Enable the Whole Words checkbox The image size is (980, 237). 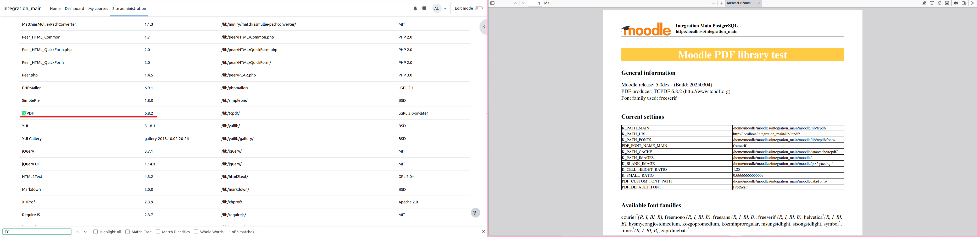coord(196,232)
